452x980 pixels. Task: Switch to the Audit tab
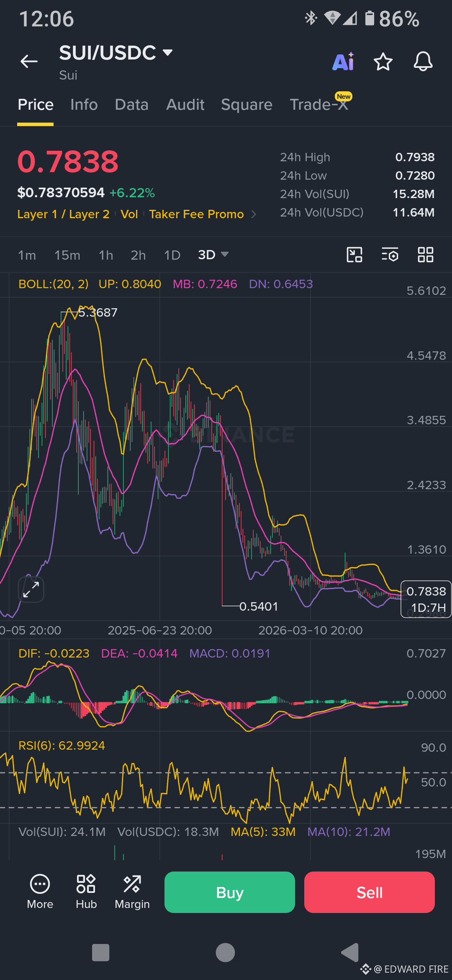[x=185, y=105]
